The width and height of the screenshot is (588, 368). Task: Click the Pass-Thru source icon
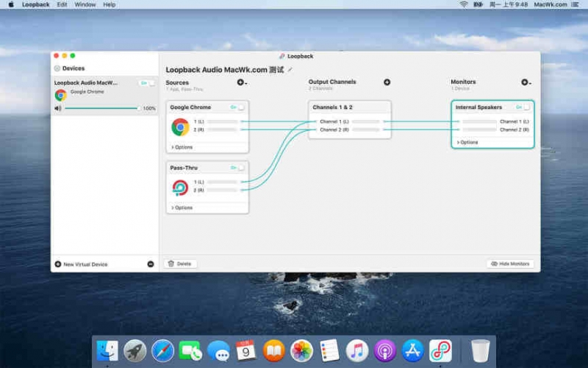click(x=180, y=187)
